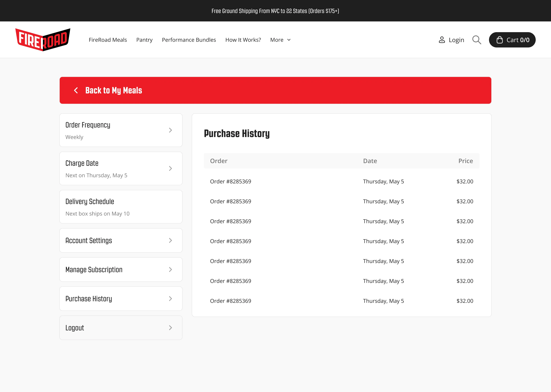The image size is (551, 392).
Task: Click the Price column header
Action: click(x=466, y=161)
